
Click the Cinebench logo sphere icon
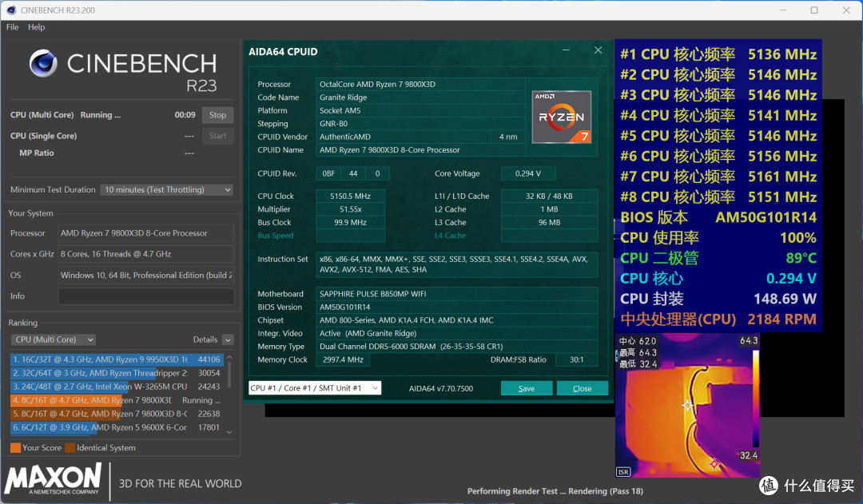click(43, 63)
